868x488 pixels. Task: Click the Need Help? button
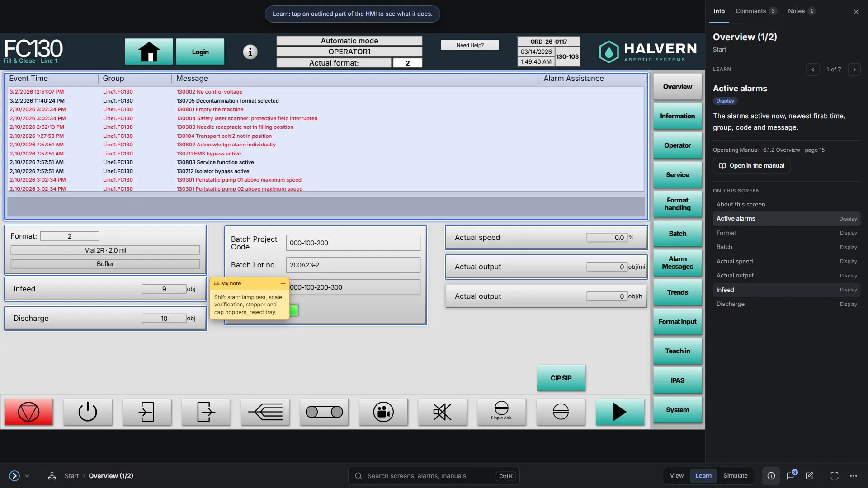[x=470, y=45]
